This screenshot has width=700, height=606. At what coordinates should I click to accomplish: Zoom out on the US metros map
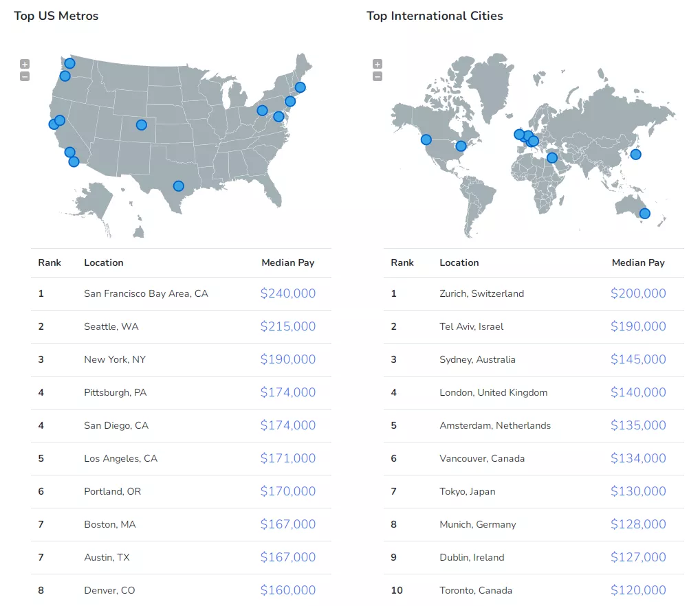25,77
